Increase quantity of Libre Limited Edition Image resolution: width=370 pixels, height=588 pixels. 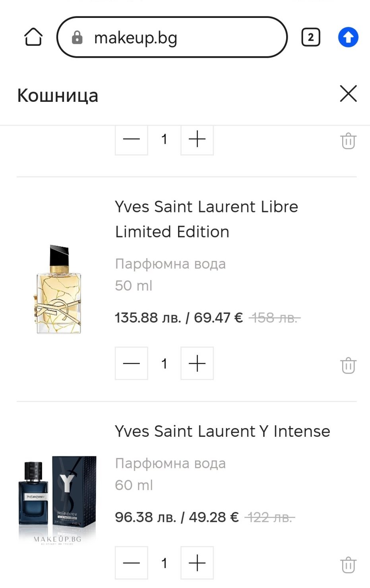pos(197,363)
